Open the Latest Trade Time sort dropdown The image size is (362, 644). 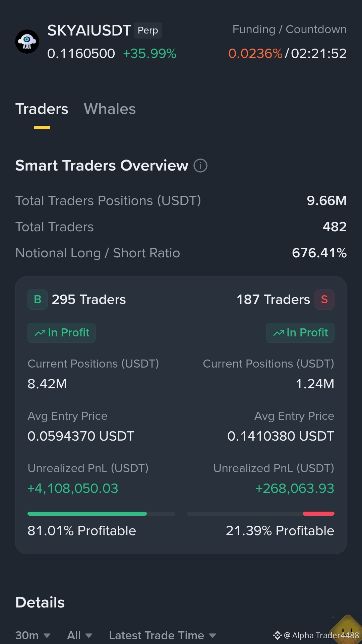(x=163, y=635)
